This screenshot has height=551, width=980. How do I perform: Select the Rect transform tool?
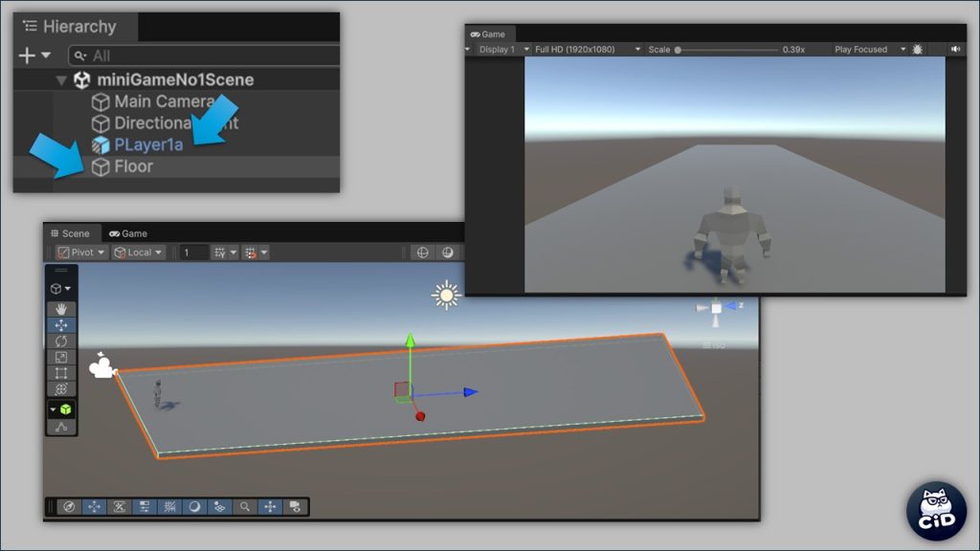(x=62, y=373)
